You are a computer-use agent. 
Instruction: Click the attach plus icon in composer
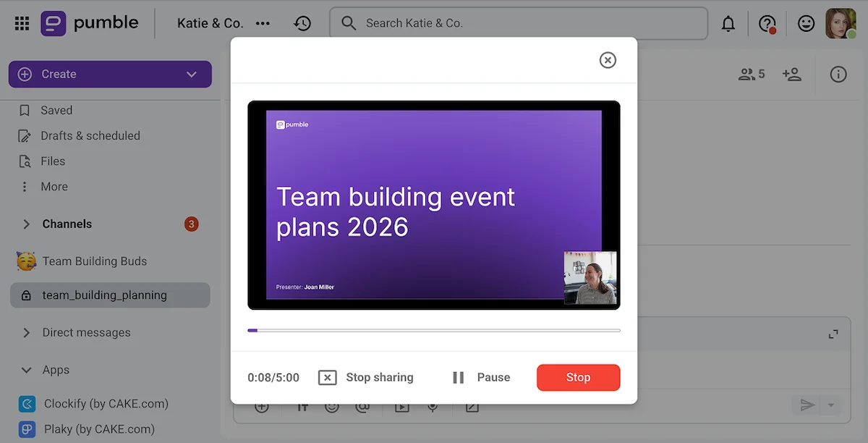[262, 407]
